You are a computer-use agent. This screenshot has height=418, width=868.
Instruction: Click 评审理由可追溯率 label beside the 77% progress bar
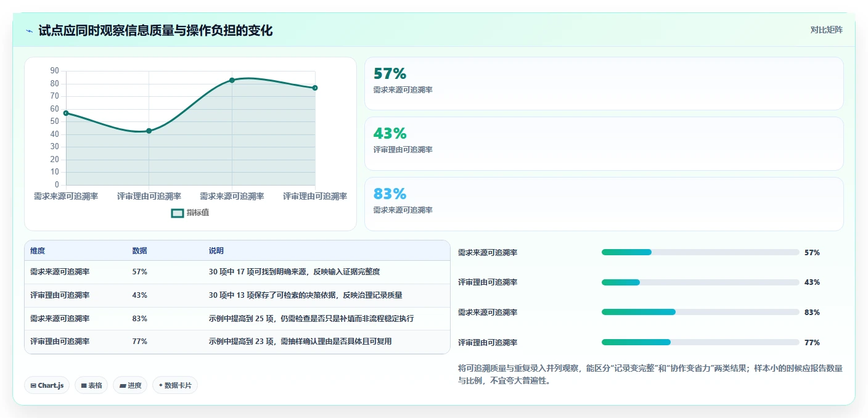click(488, 343)
